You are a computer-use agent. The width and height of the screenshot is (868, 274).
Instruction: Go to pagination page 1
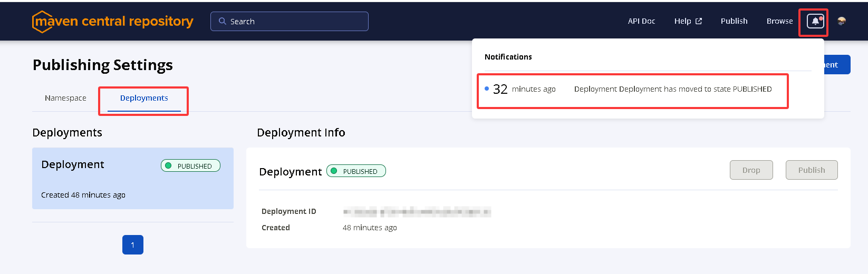point(133,244)
